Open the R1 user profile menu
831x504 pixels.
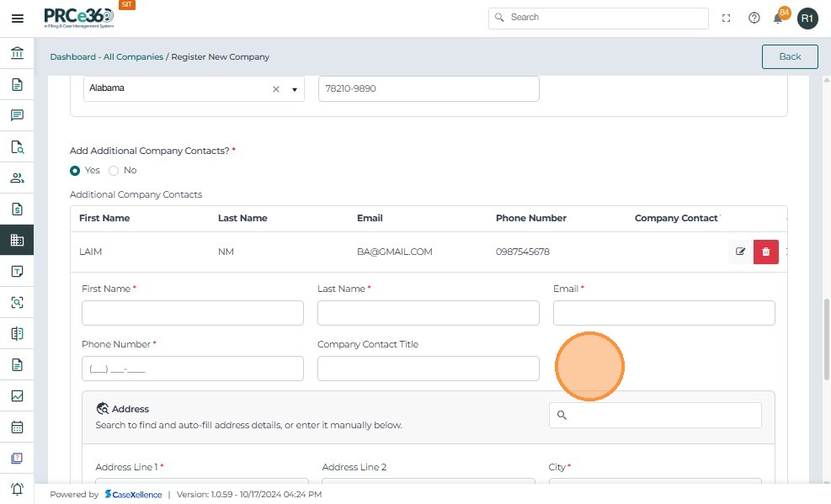(x=807, y=18)
